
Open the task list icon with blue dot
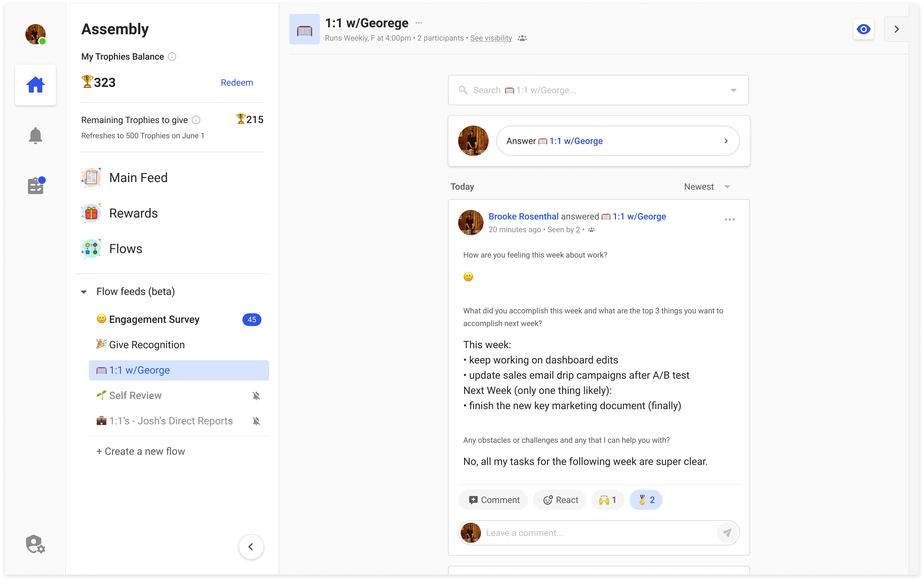36,186
